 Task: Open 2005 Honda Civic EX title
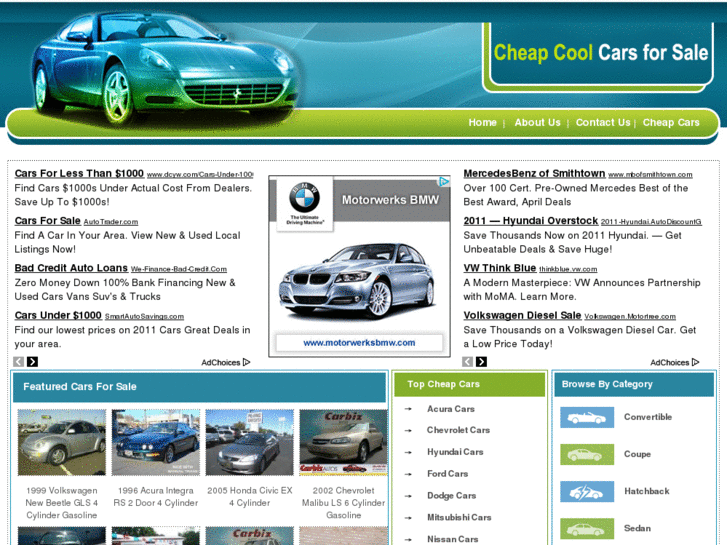[x=250, y=497]
